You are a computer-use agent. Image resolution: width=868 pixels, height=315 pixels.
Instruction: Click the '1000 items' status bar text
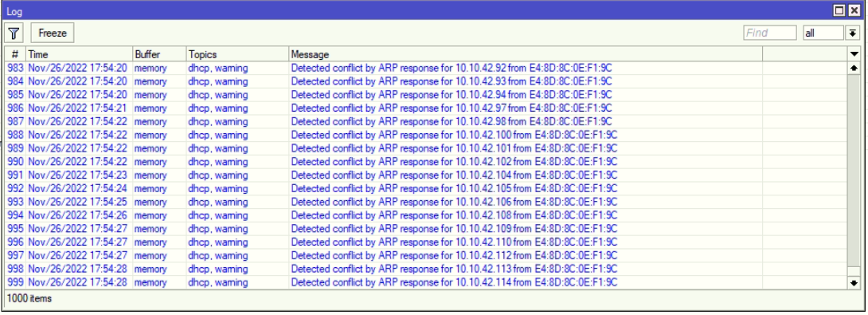(x=29, y=298)
